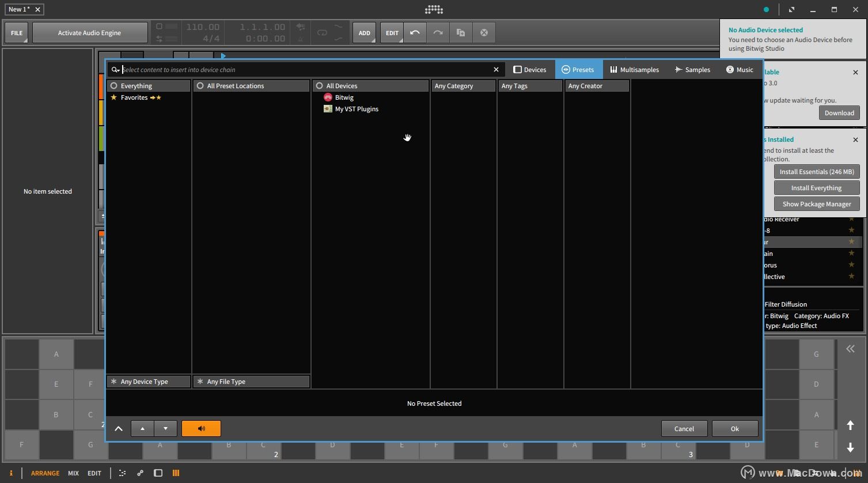The width and height of the screenshot is (868, 483).
Task: Click the Download button
Action: [x=839, y=113]
